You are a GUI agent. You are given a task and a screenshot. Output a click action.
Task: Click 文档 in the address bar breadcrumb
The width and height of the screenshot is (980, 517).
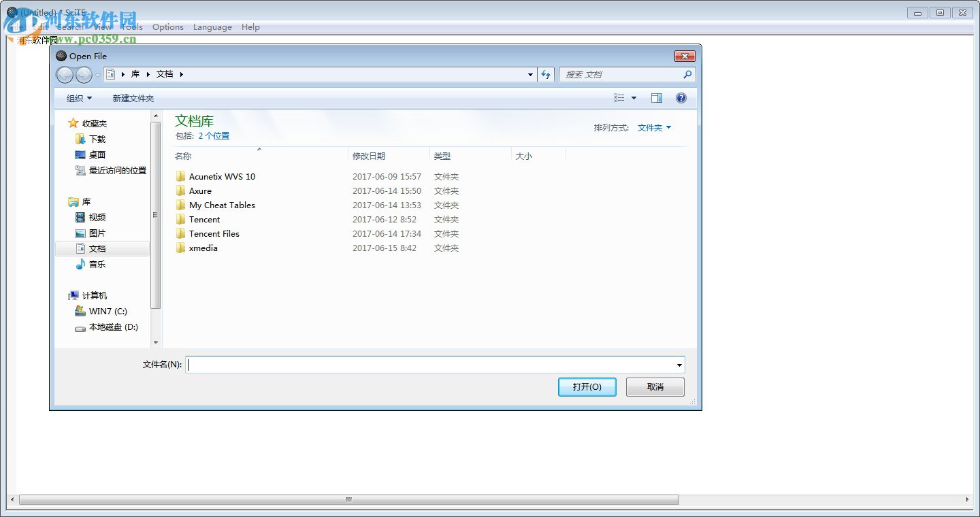pyautogui.click(x=165, y=74)
